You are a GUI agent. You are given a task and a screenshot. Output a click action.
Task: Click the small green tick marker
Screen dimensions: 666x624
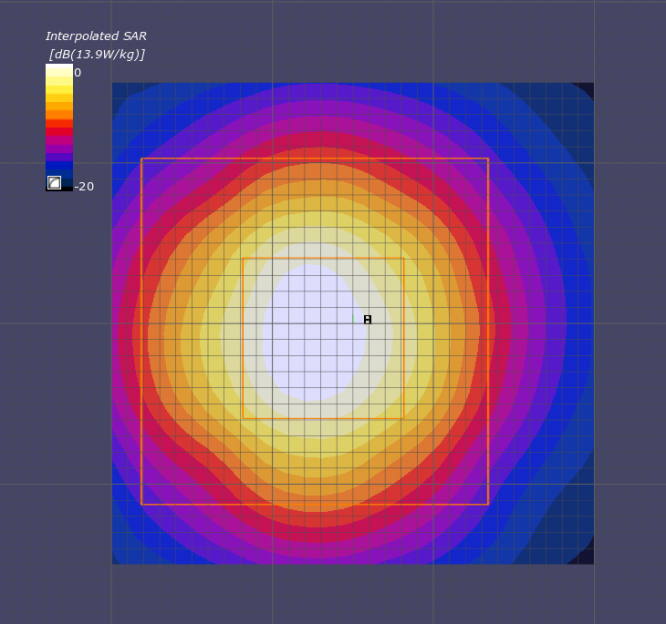pyautogui.click(x=353, y=318)
